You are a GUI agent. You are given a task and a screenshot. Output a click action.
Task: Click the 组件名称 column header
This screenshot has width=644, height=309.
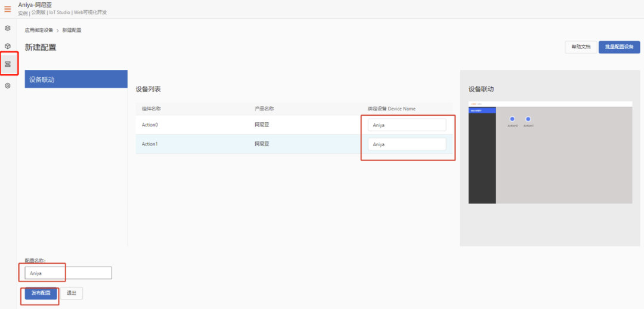[151, 109]
